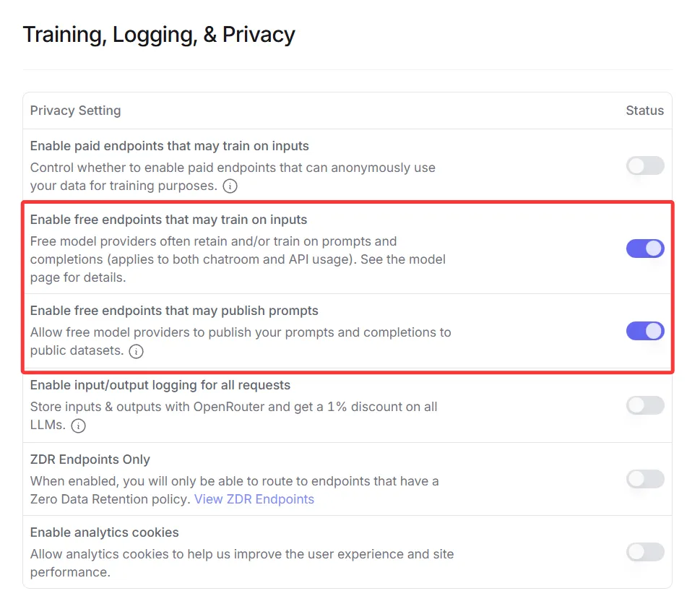Viewport: 700px width, 609px height.
Task: Open the View ZDR Endpoints link
Action: click(x=254, y=499)
